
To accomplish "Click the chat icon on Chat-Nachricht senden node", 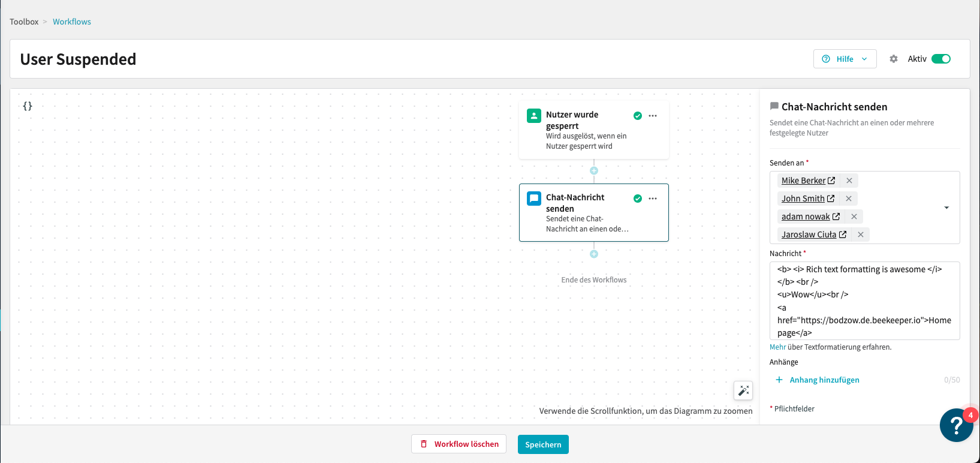I will [x=534, y=199].
